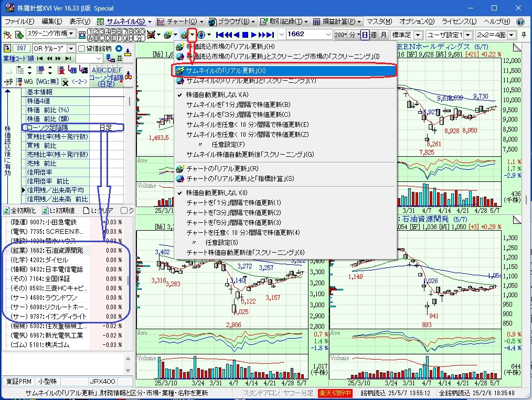Select (鉱業) 1662:石油資源開発 list row
532x400 pixels.
click(x=64, y=251)
